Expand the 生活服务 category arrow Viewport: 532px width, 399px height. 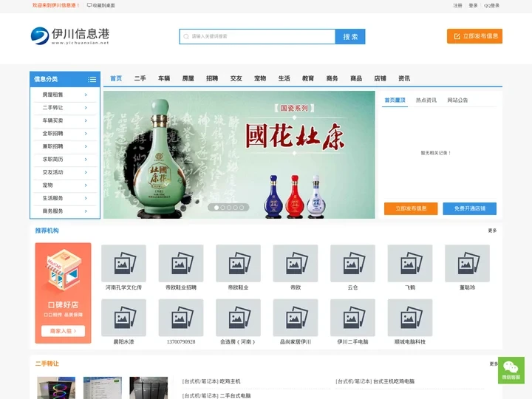pyautogui.click(x=86, y=198)
